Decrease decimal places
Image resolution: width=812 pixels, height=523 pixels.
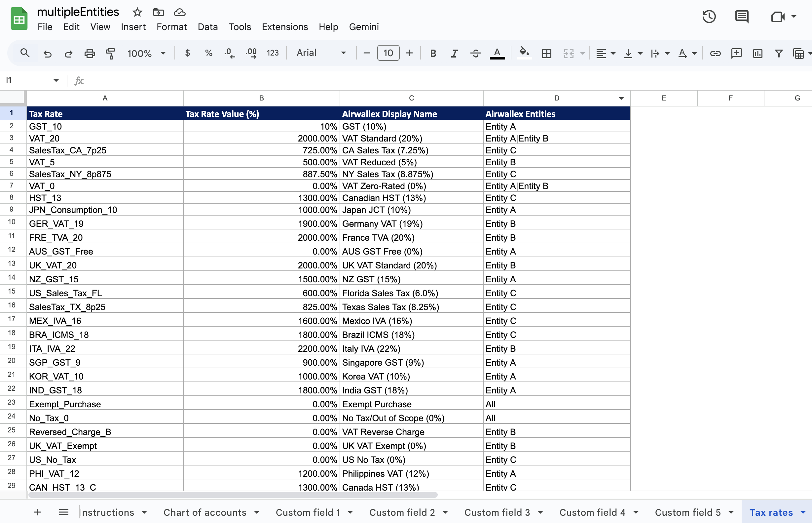[x=229, y=53]
